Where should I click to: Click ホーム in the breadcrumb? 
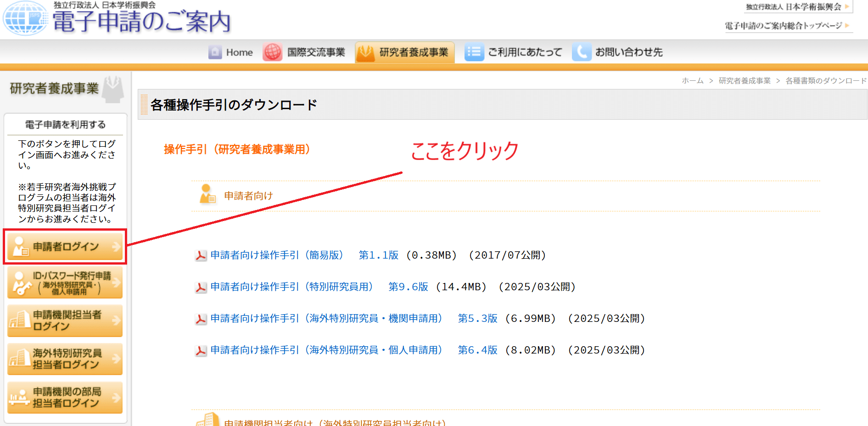coord(692,81)
